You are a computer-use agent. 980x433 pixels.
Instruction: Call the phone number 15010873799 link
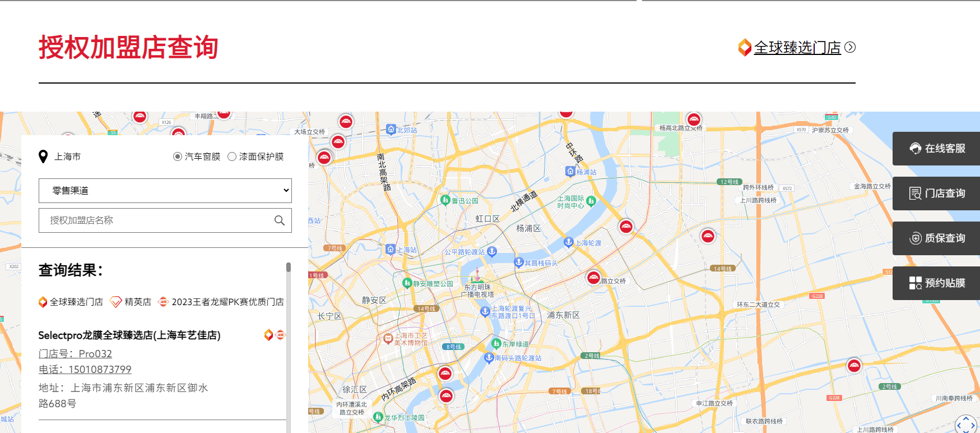(x=85, y=370)
